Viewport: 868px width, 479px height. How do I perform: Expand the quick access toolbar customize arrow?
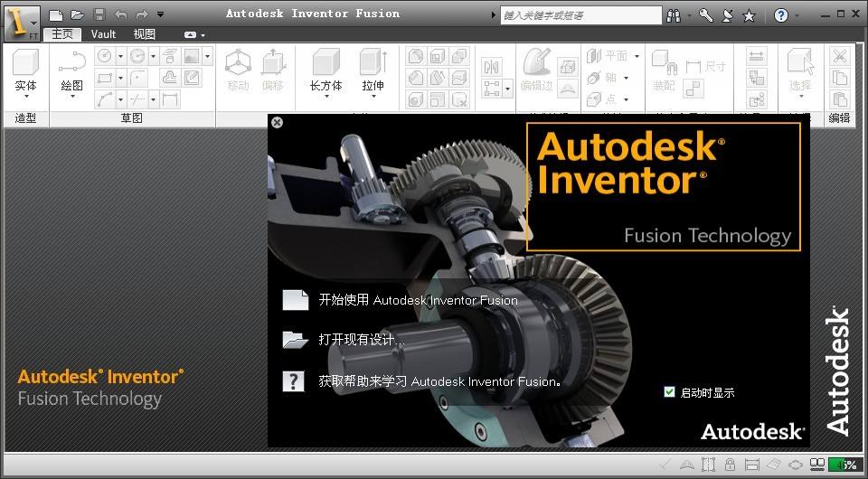pos(161,14)
